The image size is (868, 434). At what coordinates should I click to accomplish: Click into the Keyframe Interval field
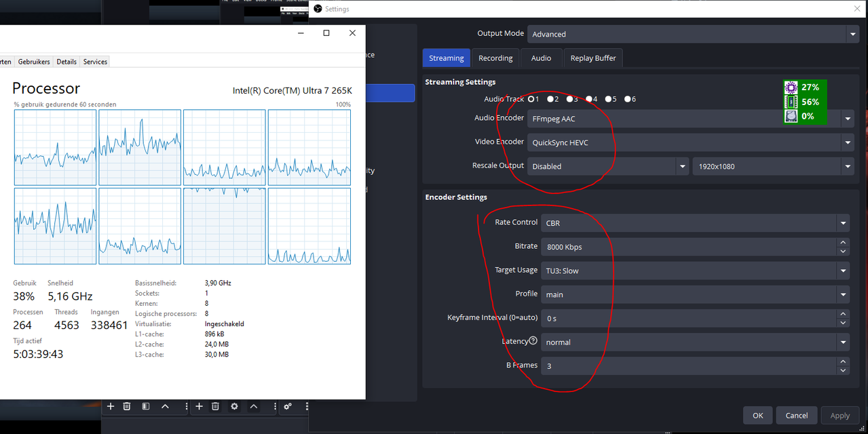pos(689,318)
